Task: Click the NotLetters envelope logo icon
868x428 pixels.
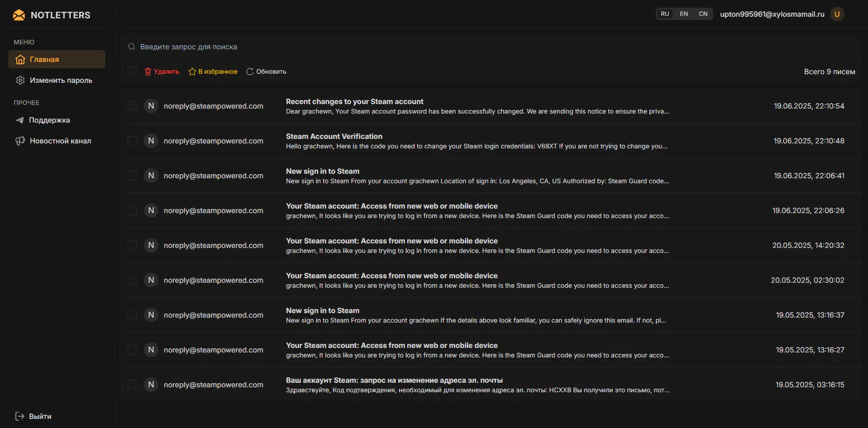Action: [19, 15]
